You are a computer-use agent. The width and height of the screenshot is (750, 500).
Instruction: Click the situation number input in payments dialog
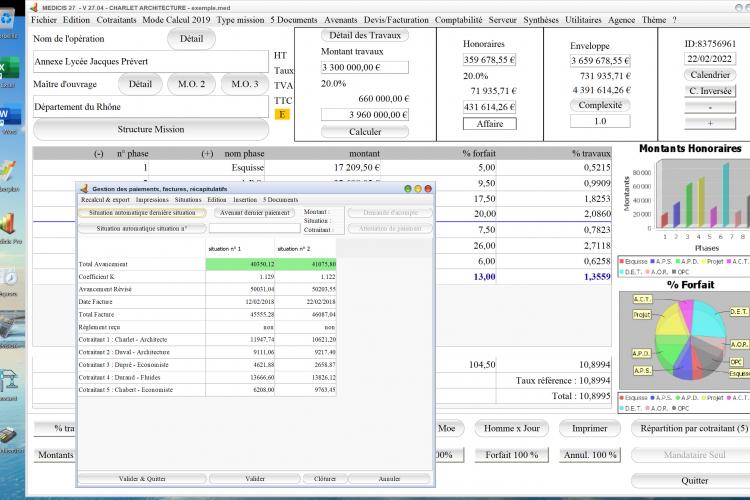254,228
